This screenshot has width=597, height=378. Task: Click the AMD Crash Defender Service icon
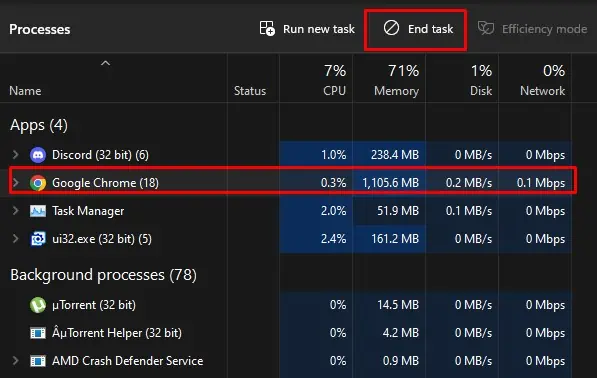click(x=38, y=361)
